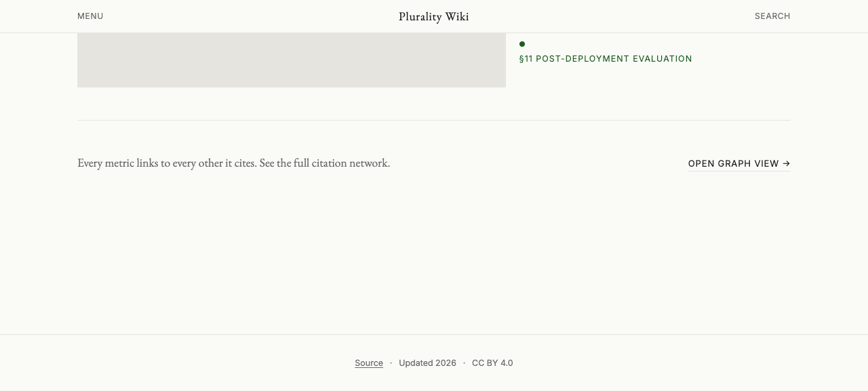The image size is (868, 391).
Task: Open §11 Post-Deployment Evaluation section
Action: pyautogui.click(x=606, y=59)
